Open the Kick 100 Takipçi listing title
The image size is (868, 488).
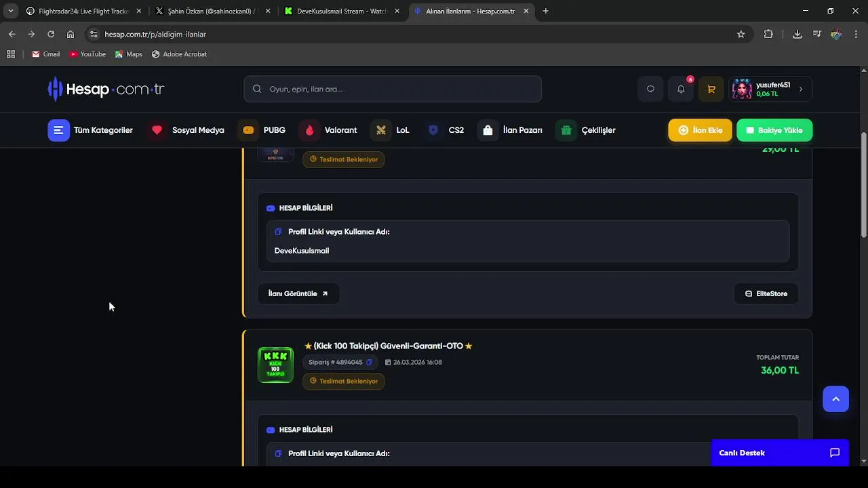pos(388,346)
